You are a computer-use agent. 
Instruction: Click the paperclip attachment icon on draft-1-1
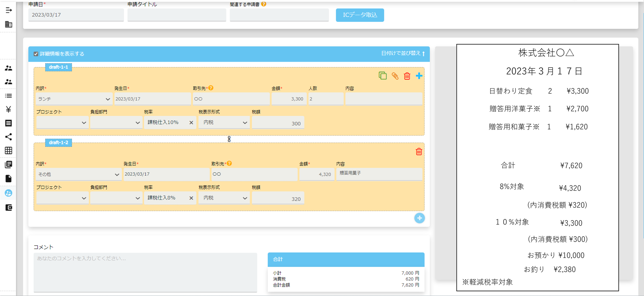(x=395, y=76)
